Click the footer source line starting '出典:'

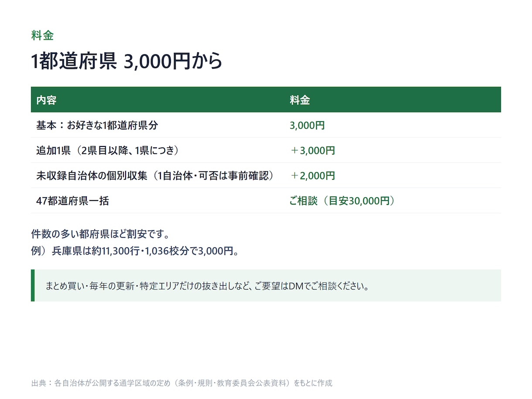coord(182,383)
